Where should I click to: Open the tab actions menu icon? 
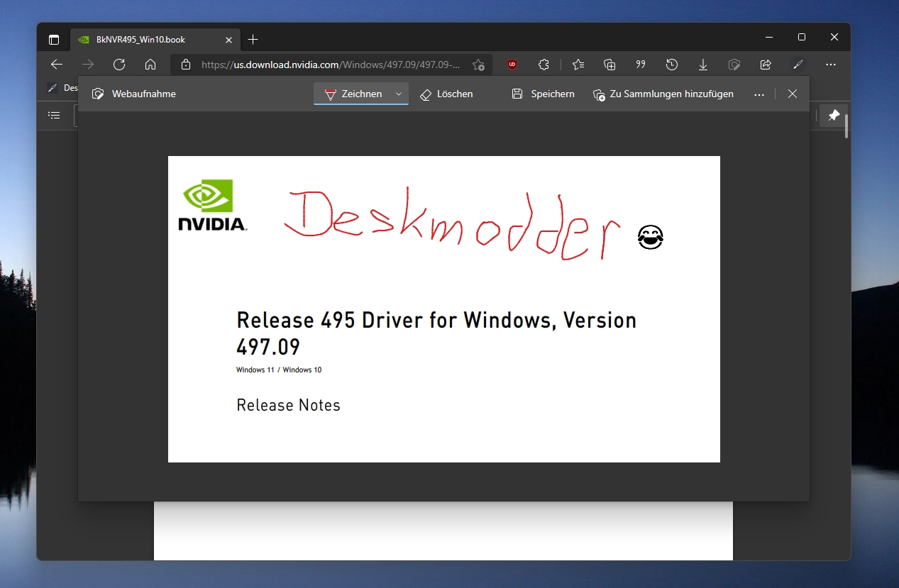pos(54,40)
